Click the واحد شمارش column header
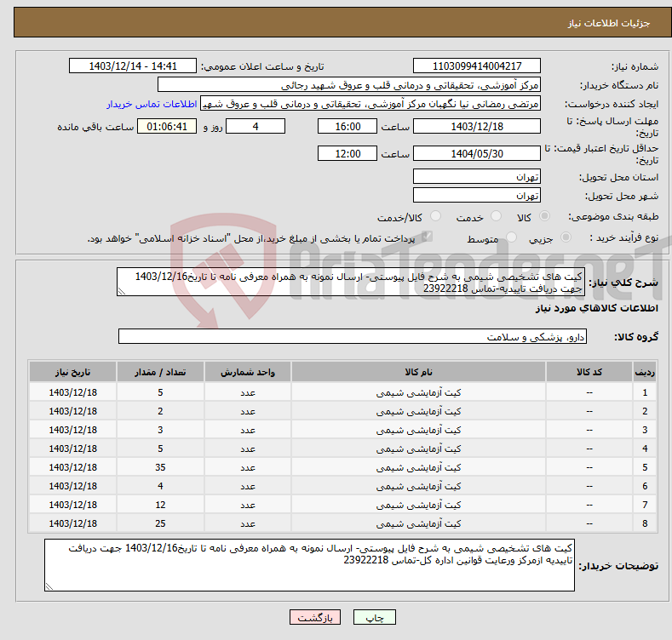The image size is (672, 640). (248, 372)
